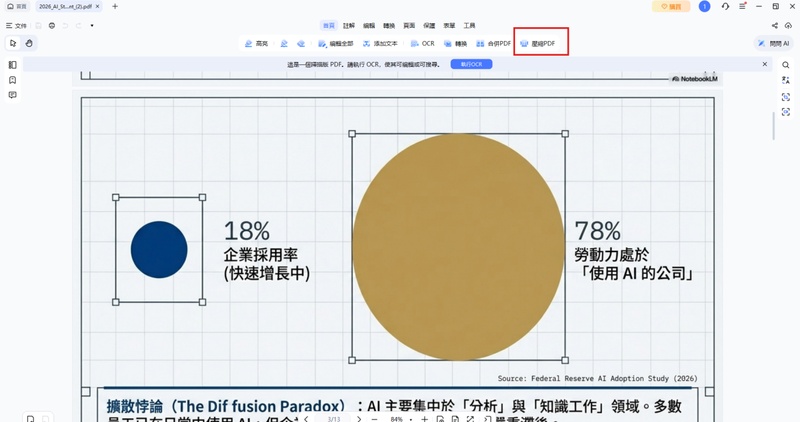Viewport: 800px width, 422px height.
Task: Click the print icon in quick access bar
Action: pos(52,26)
